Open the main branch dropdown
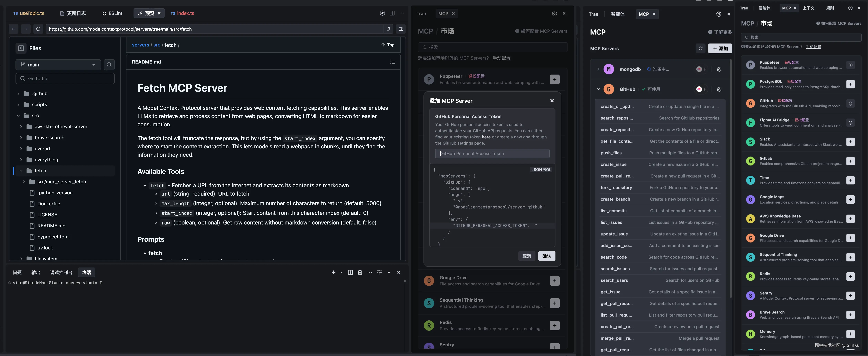Image resolution: width=868 pixels, height=356 pixels. [x=58, y=65]
